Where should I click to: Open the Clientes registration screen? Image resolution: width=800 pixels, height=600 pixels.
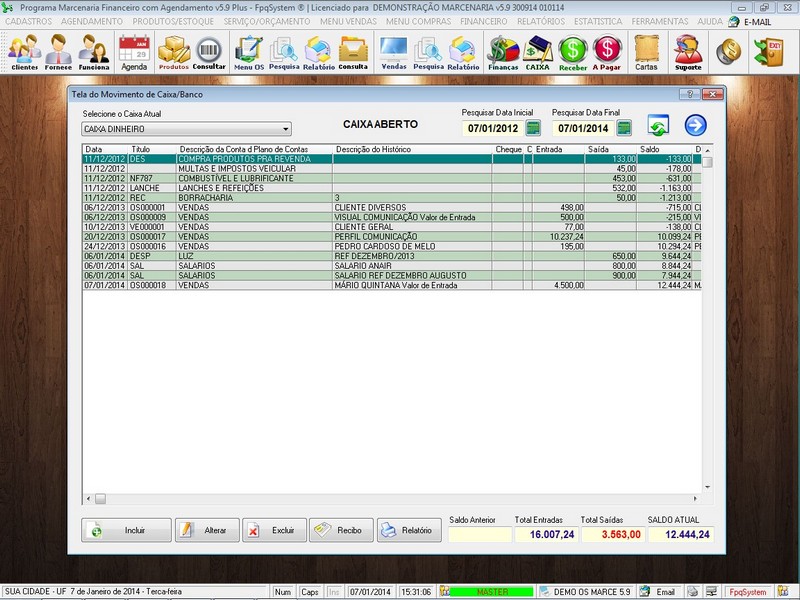pos(23,48)
